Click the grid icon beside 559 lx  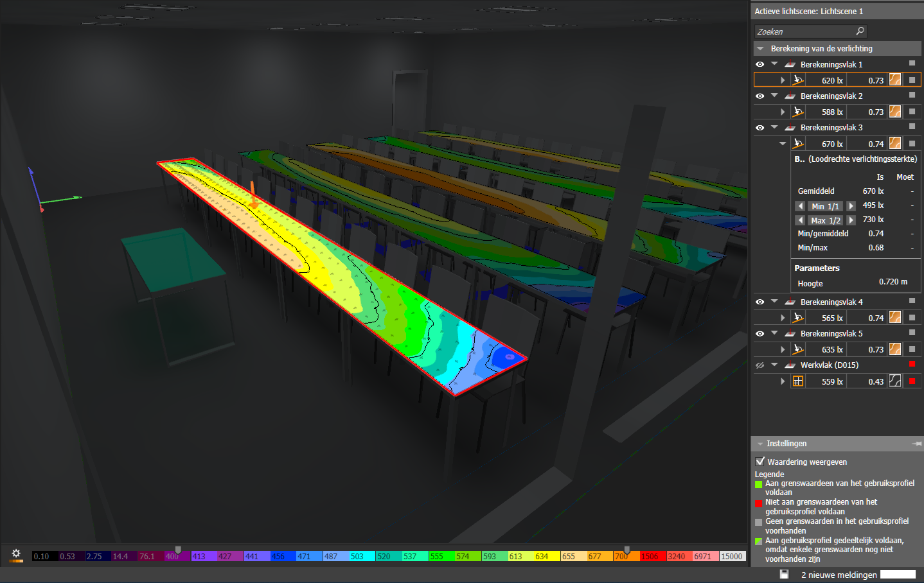[x=798, y=381]
